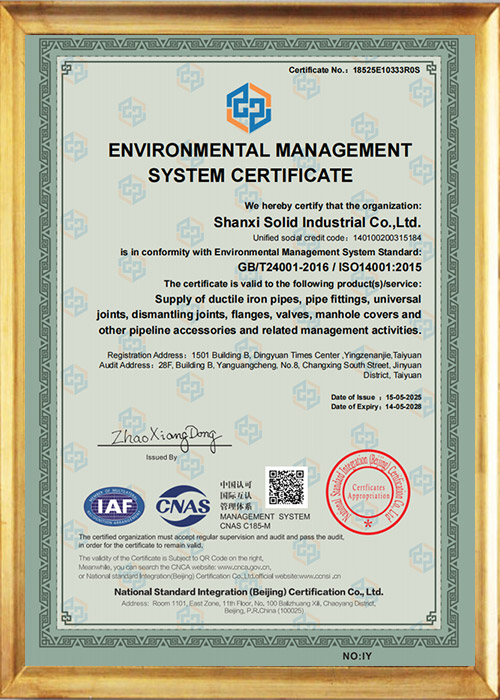The height and width of the screenshot is (700, 500).
Task: Click the 'certified organization must accept regular supervision' notice
Action: tap(211, 540)
